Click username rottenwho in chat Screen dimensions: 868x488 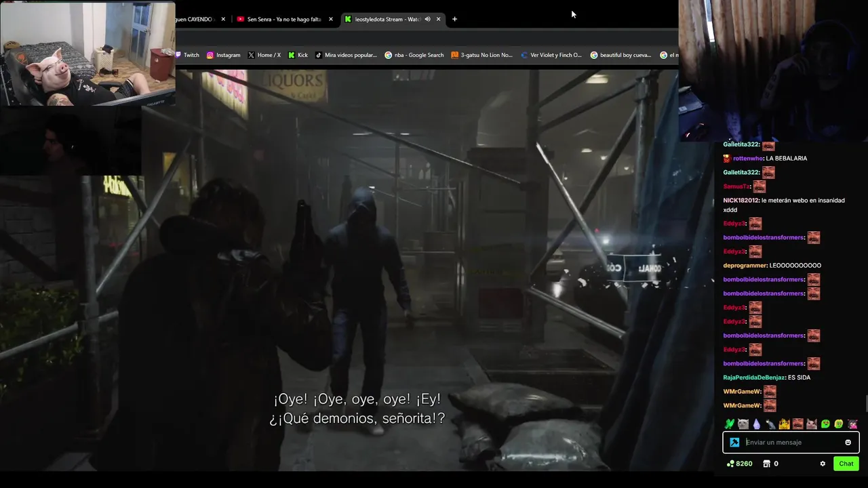pyautogui.click(x=748, y=159)
